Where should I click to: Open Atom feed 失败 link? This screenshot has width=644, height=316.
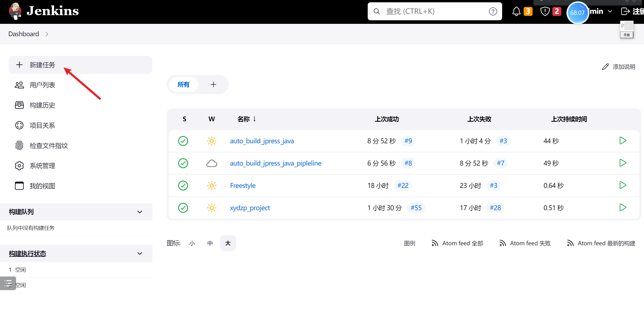click(525, 243)
